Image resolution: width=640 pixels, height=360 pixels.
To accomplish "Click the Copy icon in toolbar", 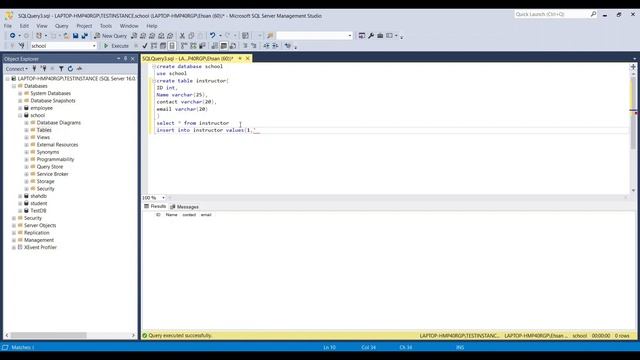I will [191, 36].
